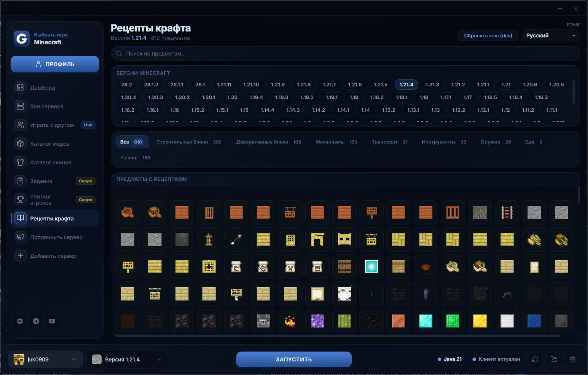Open the Mods catalog cube icon

click(x=20, y=144)
